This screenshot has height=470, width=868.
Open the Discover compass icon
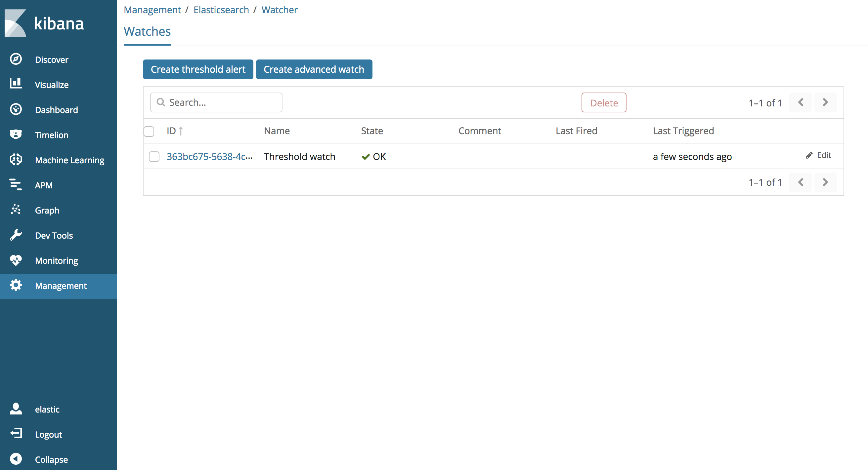[x=16, y=59]
